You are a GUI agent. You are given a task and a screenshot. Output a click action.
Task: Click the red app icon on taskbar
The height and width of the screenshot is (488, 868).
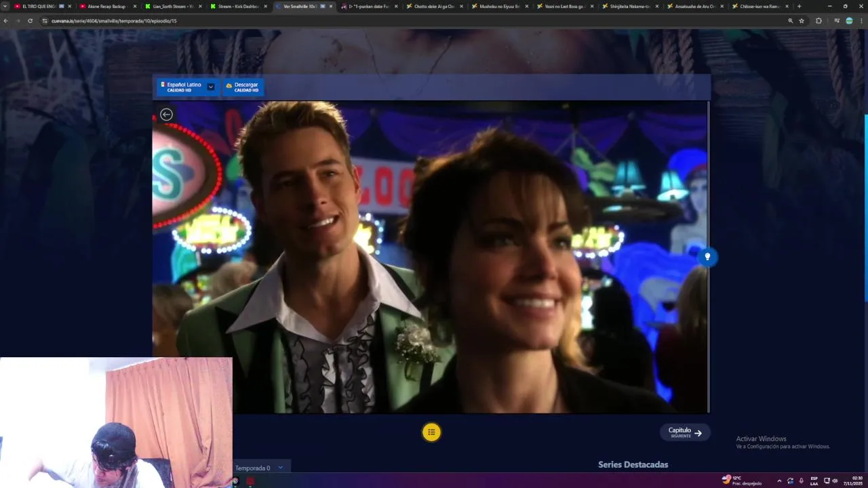pyautogui.click(x=250, y=481)
